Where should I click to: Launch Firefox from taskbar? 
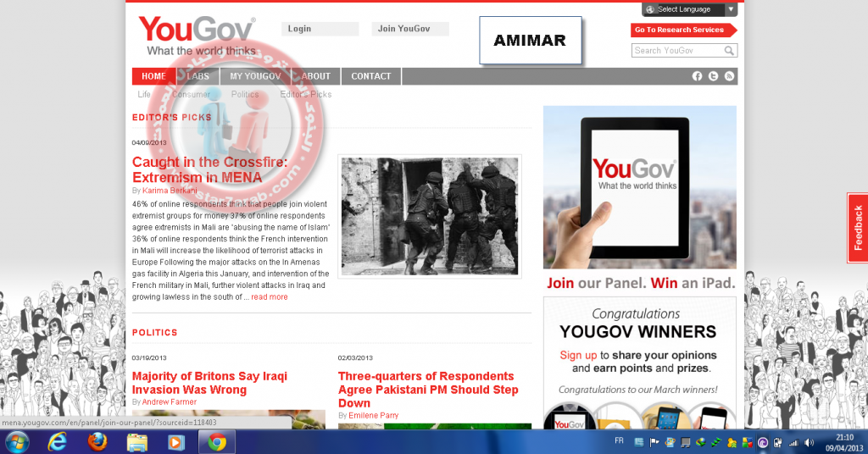pos(97,442)
